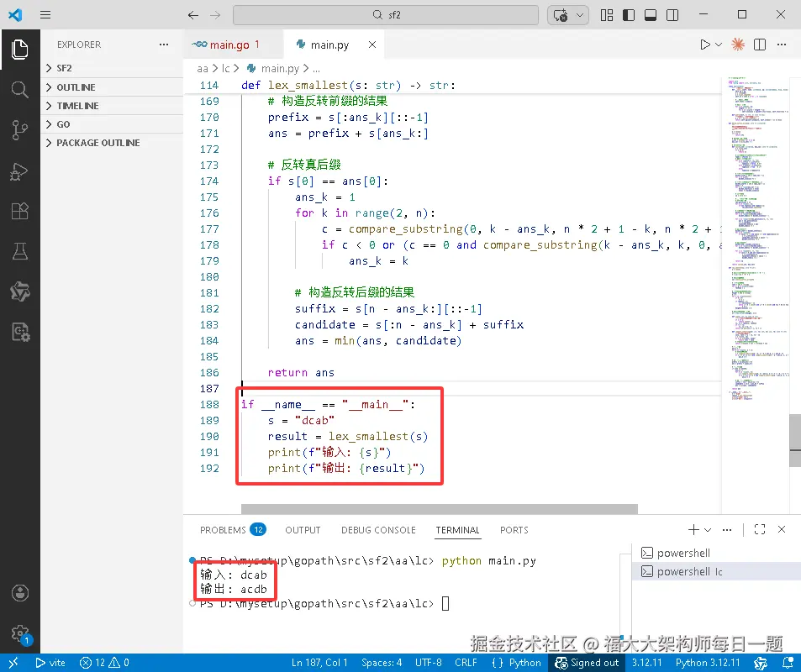Switch to the PROBLEMS panel tab
The height and width of the screenshot is (672, 801).
point(223,530)
